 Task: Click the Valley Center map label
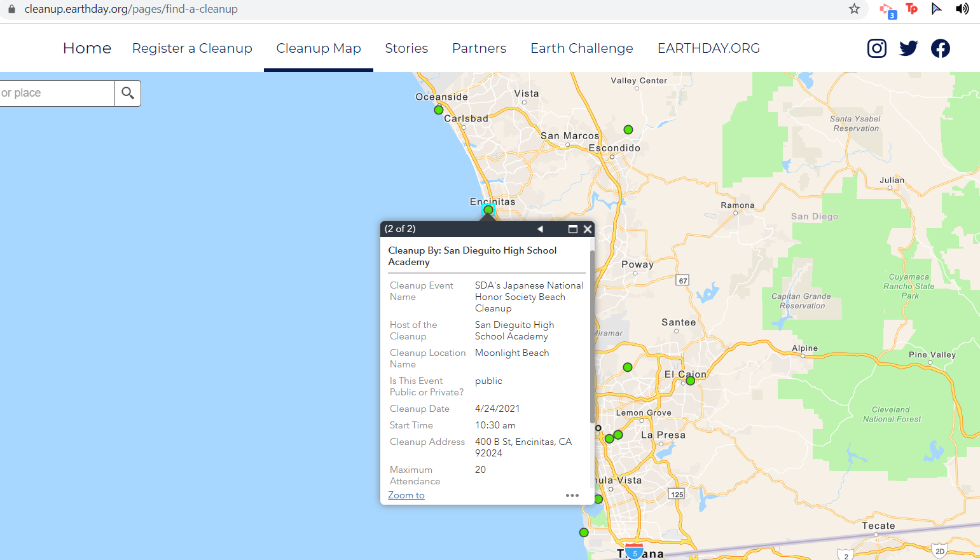pos(639,81)
